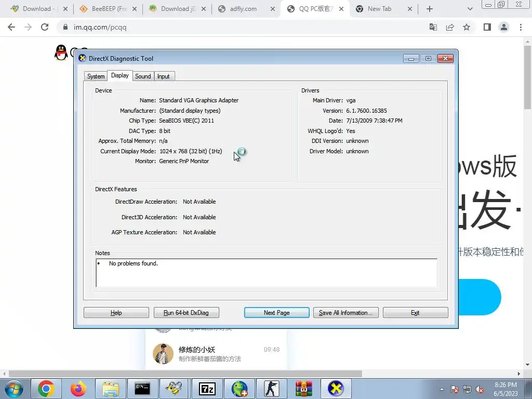Open the green globe download app
The image size is (532, 399).
point(239,389)
